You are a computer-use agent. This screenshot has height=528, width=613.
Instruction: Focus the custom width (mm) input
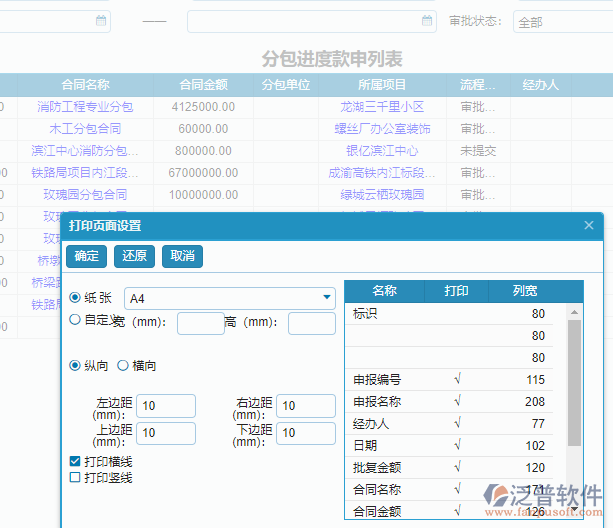pos(201,323)
